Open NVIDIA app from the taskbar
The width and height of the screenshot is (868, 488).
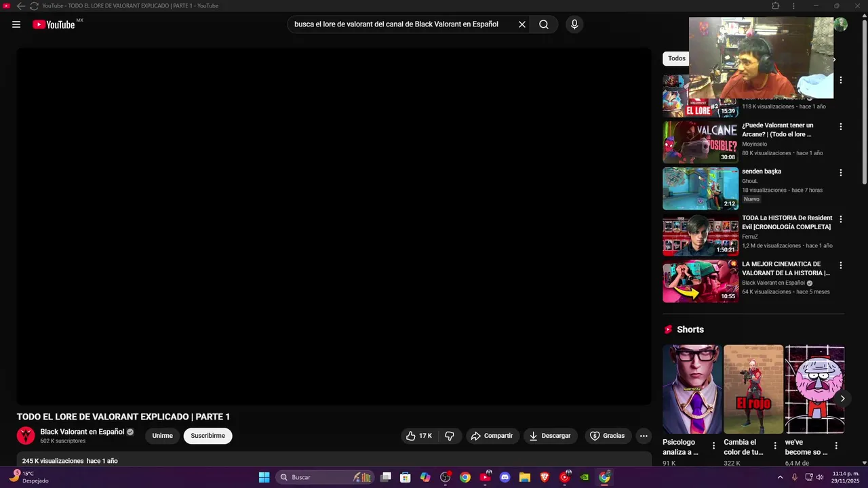click(585, 477)
